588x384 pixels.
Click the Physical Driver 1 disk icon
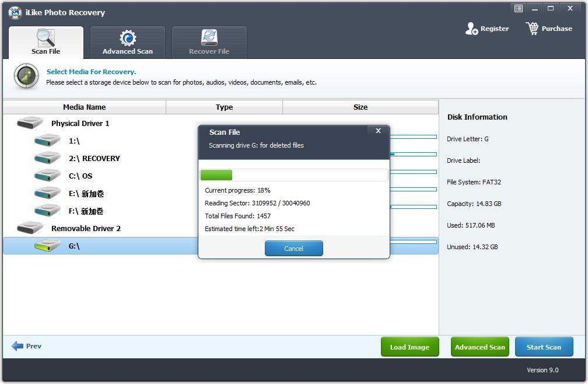[x=30, y=123]
